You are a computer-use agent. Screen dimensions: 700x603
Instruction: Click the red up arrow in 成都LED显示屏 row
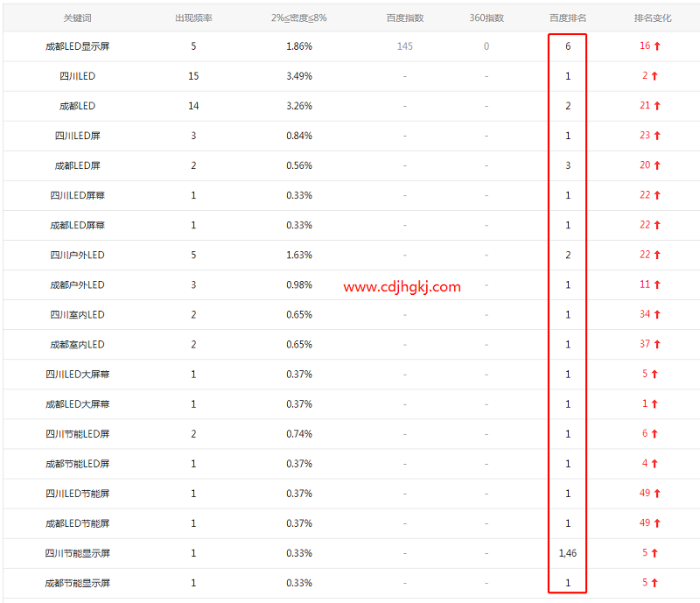click(657, 46)
